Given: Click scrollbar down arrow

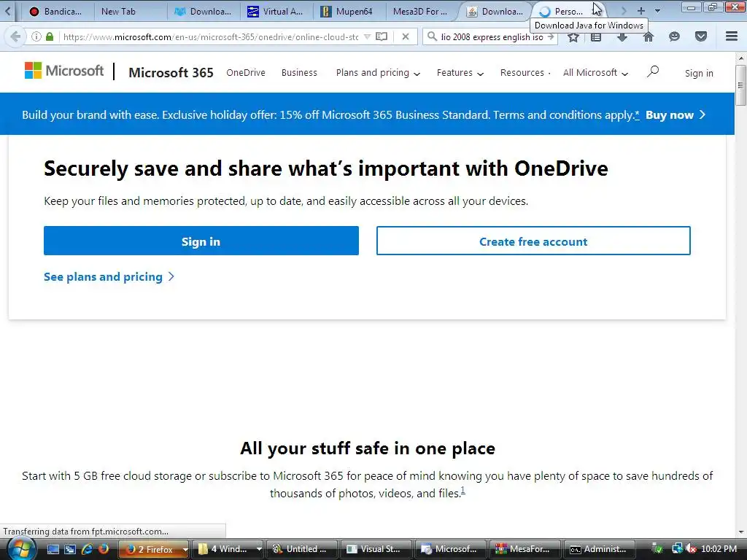Looking at the screenshot, I should (x=741, y=532).
